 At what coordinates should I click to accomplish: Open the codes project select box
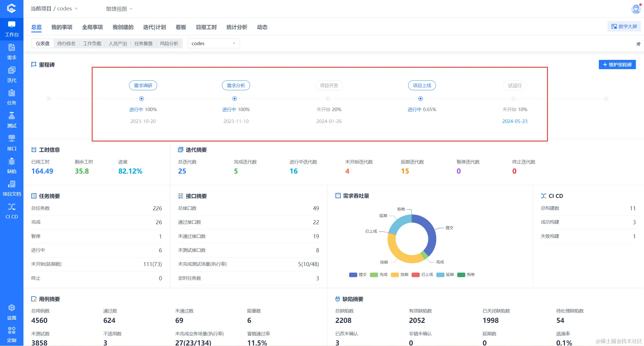[x=214, y=43]
